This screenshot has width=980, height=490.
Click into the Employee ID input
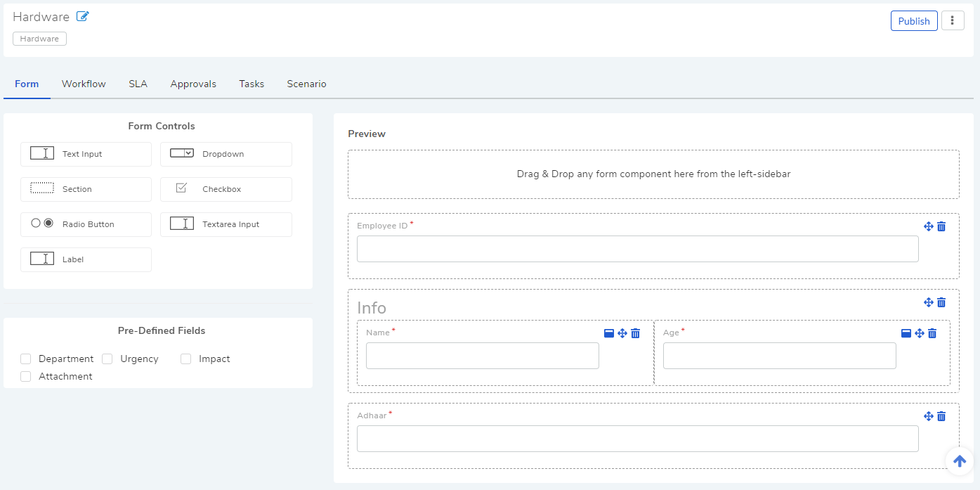(x=637, y=249)
